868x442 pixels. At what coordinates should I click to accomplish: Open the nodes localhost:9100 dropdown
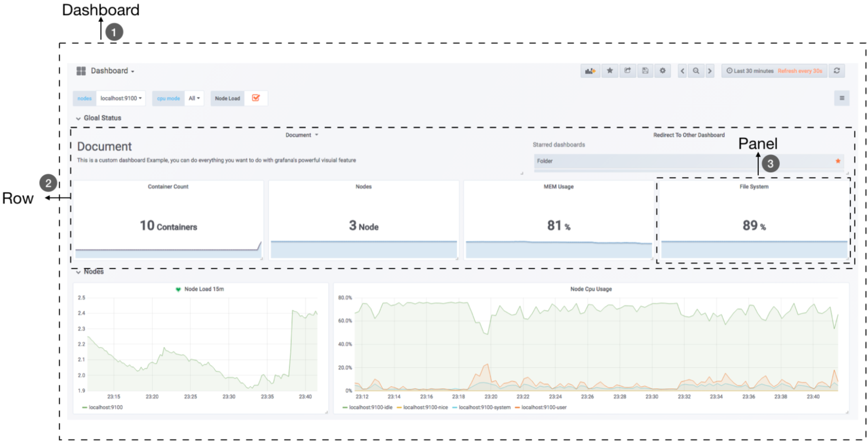tap(121, 98)
